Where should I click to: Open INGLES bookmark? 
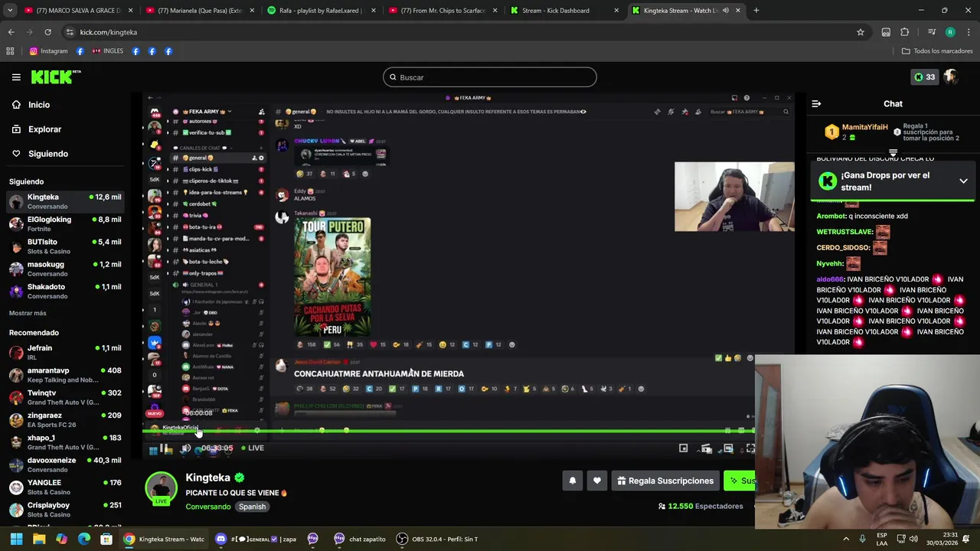coord(107,51)
